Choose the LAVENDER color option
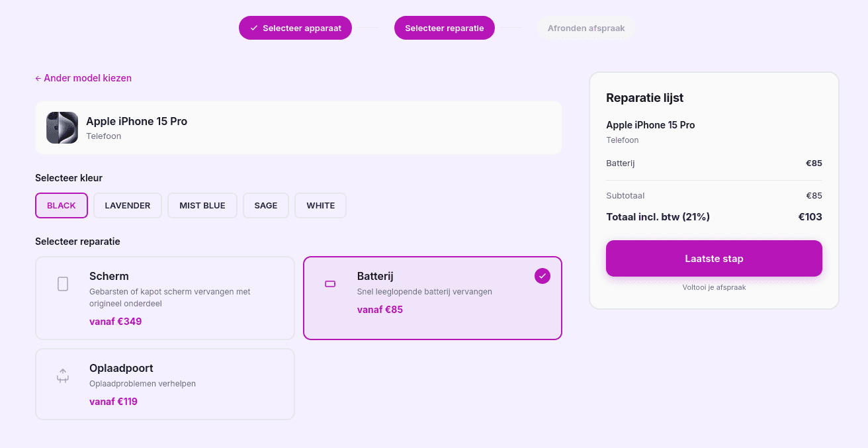This screenshot has height=448, width=868. pyautogui.click(x=127, y=205)
